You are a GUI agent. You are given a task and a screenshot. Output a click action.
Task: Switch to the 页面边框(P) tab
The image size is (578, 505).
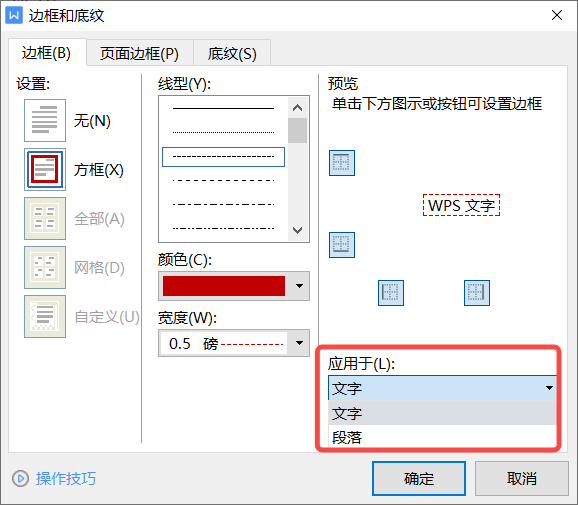point(139,53)
